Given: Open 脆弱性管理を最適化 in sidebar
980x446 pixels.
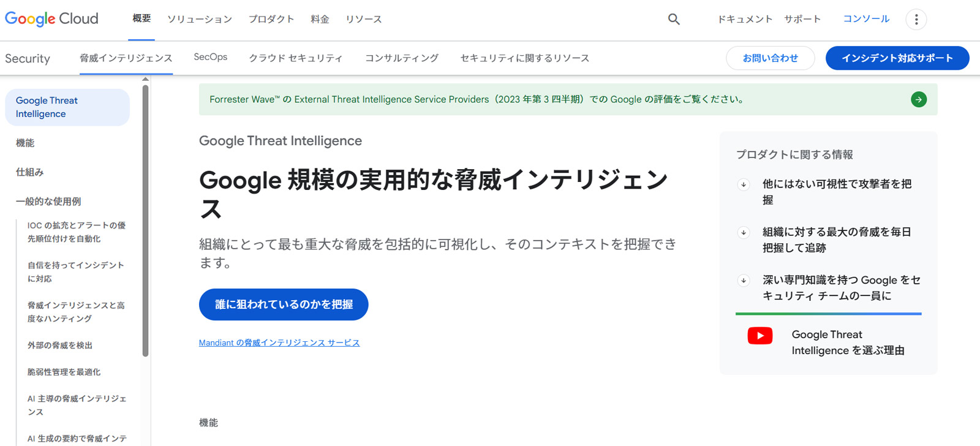Looking at the screenshot, I should [64, 372].
